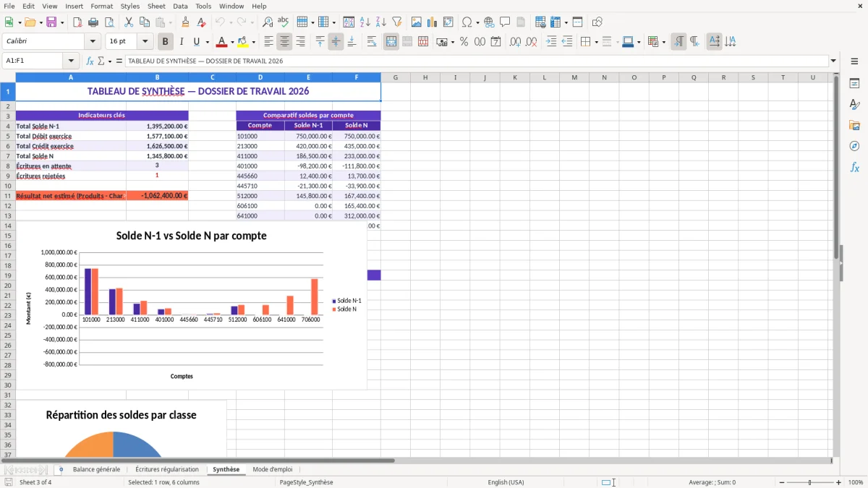Open the background color dropdown arrow
This screenshot has height=488, width=868.
pyautogui.click(x=253, y=42)
